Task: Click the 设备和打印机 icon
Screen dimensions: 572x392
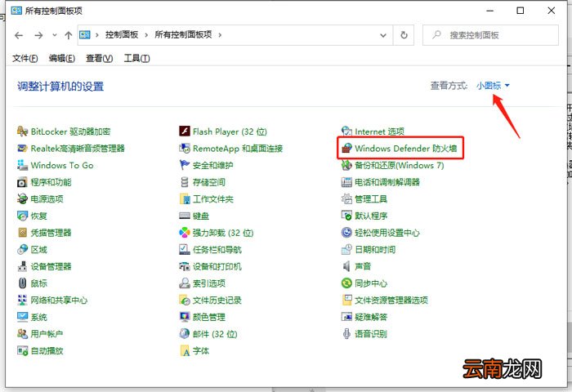Action: coord(185,266)
